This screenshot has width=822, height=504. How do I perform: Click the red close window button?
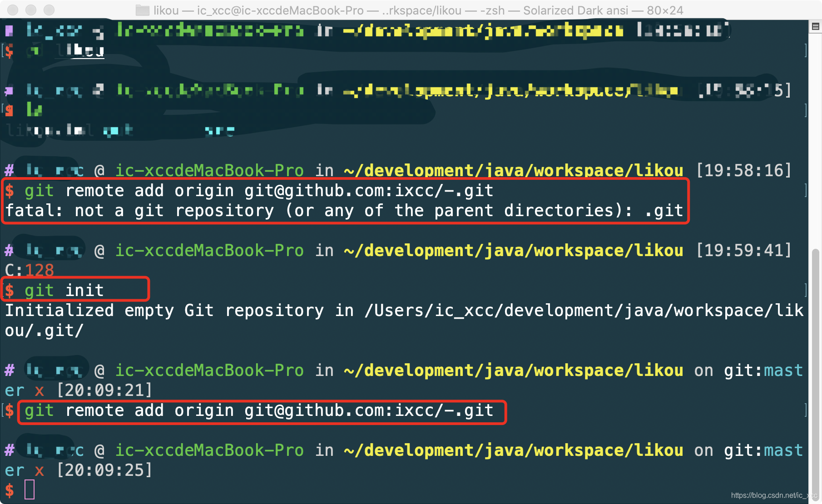click(13, 10)
